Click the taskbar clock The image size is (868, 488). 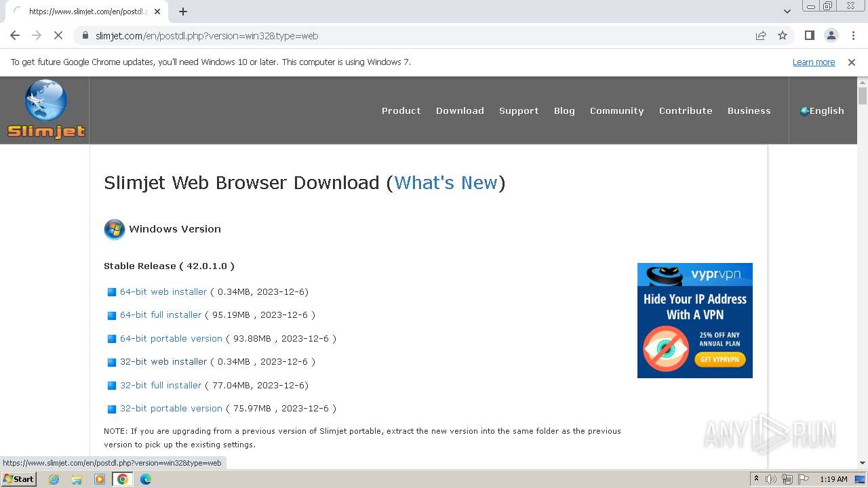[x=833, y=479]
